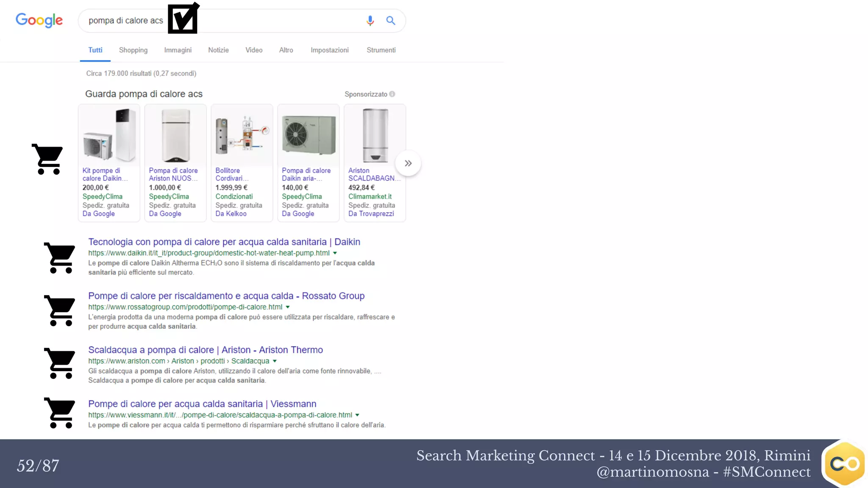This screenshot has width=868, height=488.
Task: Expand the rossatogroup.com URL dropdown arrow
Action: tap(288, 307)
